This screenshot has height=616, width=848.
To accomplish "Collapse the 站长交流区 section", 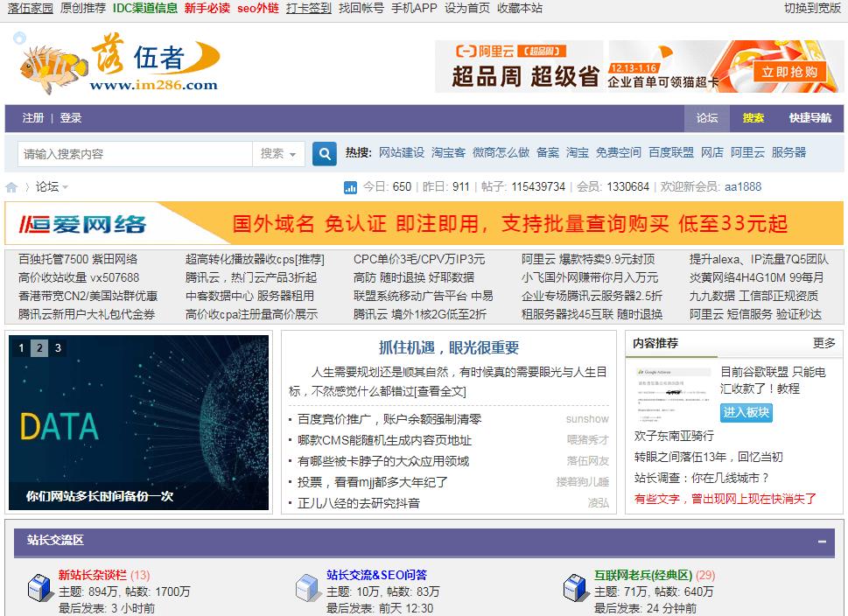I will pyautogui.click(x=822, y=542).
